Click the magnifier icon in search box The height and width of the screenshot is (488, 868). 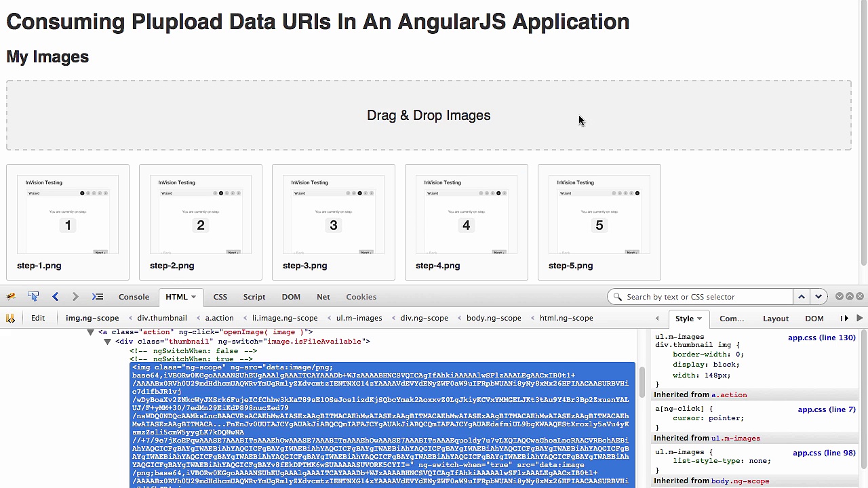(x=617, y=297)
